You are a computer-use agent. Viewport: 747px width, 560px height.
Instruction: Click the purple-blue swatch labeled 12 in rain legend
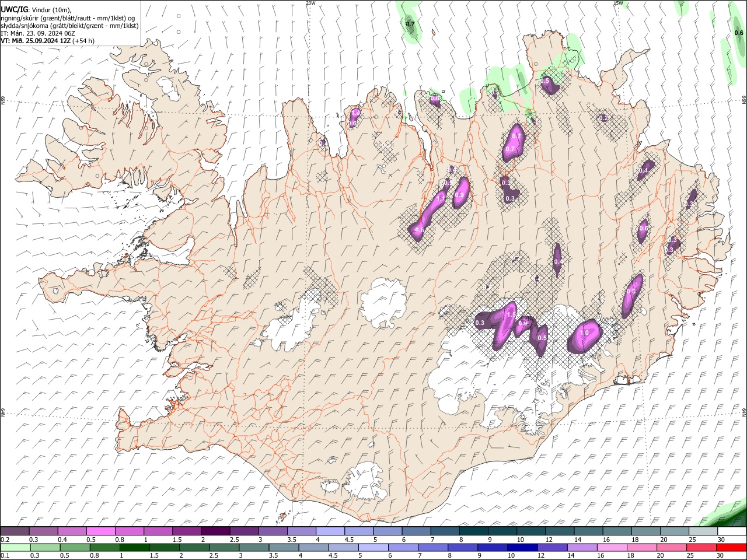(552, 547)
